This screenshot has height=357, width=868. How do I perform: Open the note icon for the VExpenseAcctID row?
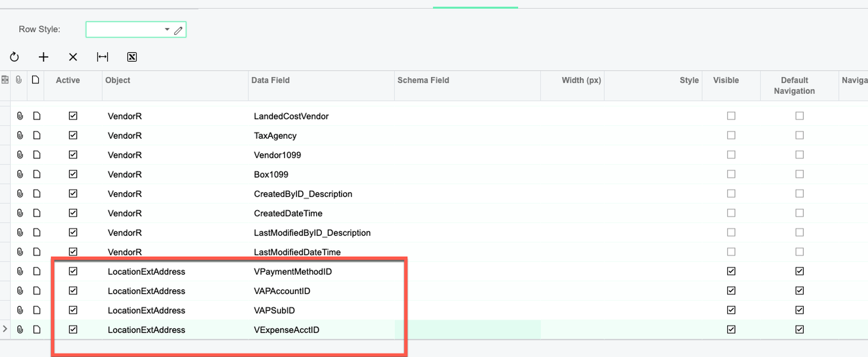click(x=37, y=329)
